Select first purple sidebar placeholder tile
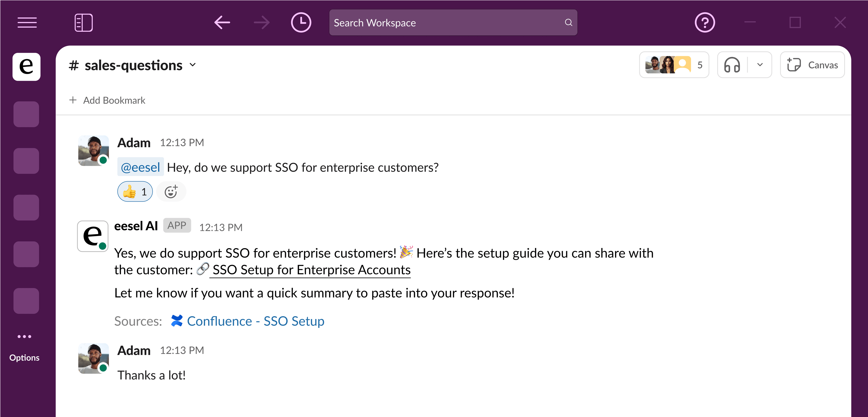 tap(26, 114)
